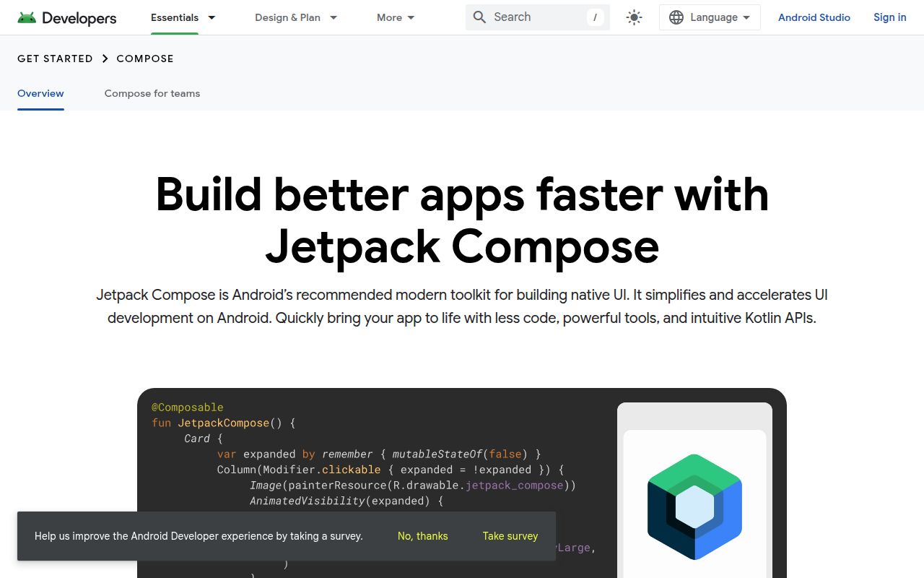Open the Language dropdown
The height and width of the screenshot is (578, 924).
point(710,17)
